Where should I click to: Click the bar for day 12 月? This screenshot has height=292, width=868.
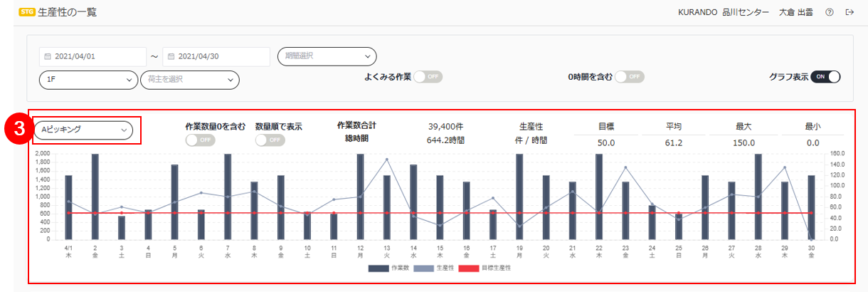click(361, 197)
